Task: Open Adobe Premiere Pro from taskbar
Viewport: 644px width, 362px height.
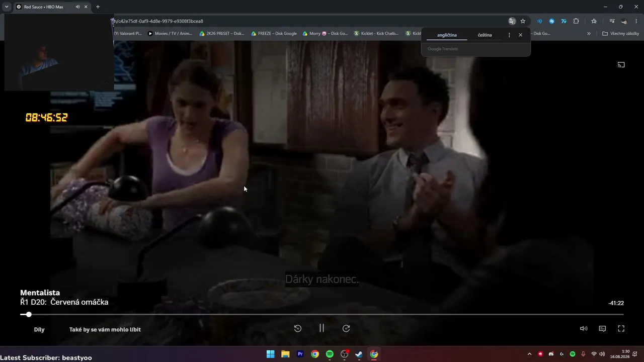Action: click(300, 354)
